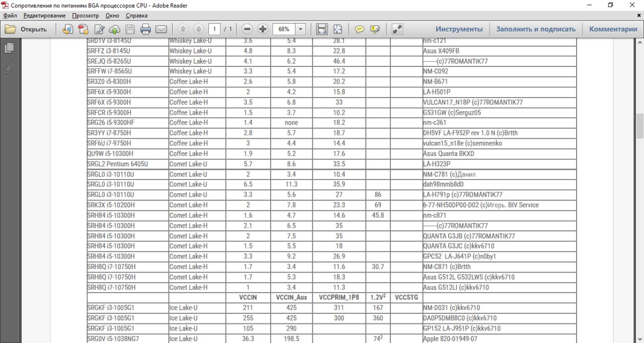Click the Asus X409FB cell
This screenshot has width=644, height=343.
tap(500, 51)
